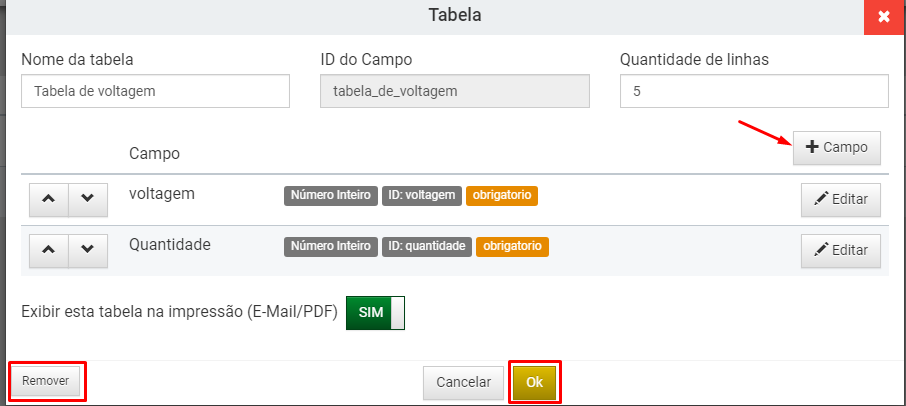Select the Quantidade field name
Viewport: 906px width, 406px height.
click(170, 245)
